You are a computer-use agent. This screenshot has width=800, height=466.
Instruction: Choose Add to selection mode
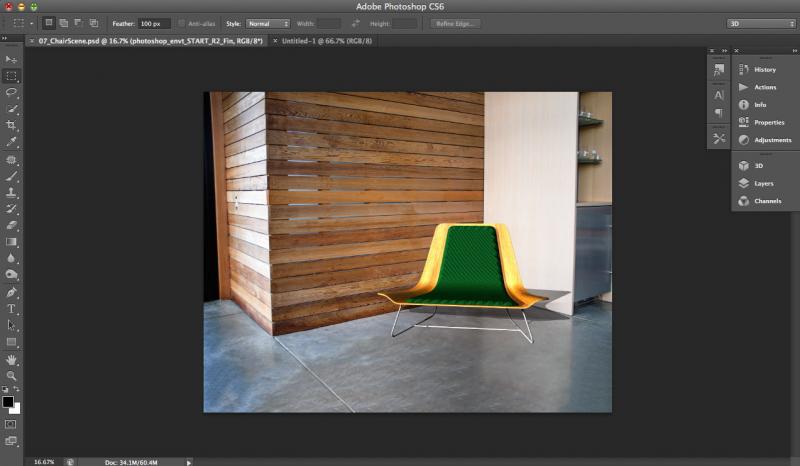point(62,23)
